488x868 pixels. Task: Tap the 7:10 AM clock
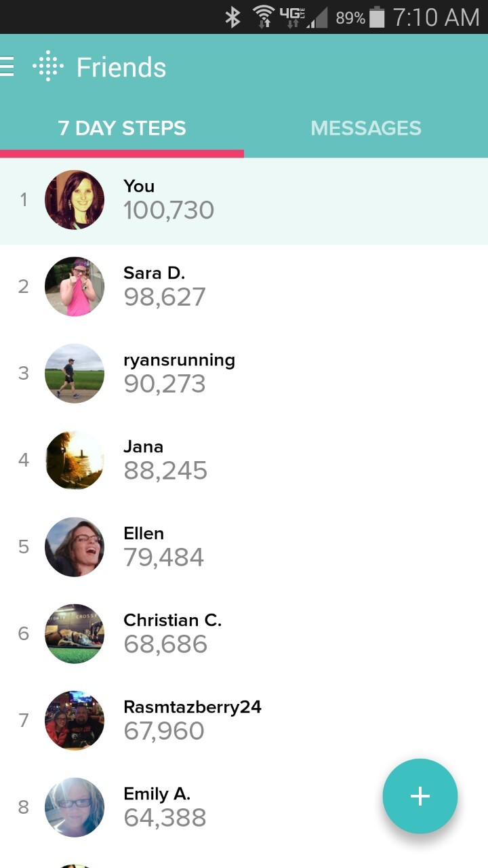click(436, 18)
